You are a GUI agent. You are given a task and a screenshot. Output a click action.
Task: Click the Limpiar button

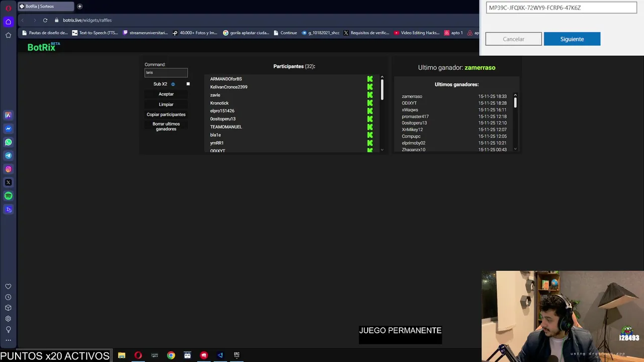[x=166, y=105]
